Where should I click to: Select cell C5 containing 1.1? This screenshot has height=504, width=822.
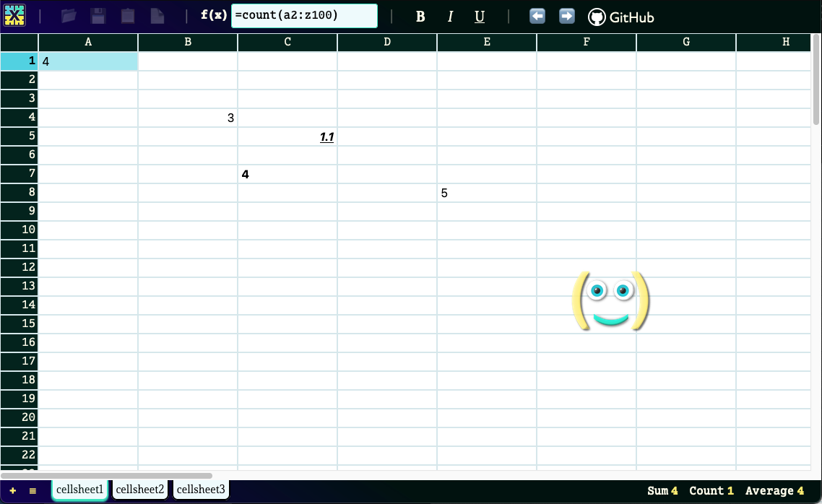click(x=287, y=136)
